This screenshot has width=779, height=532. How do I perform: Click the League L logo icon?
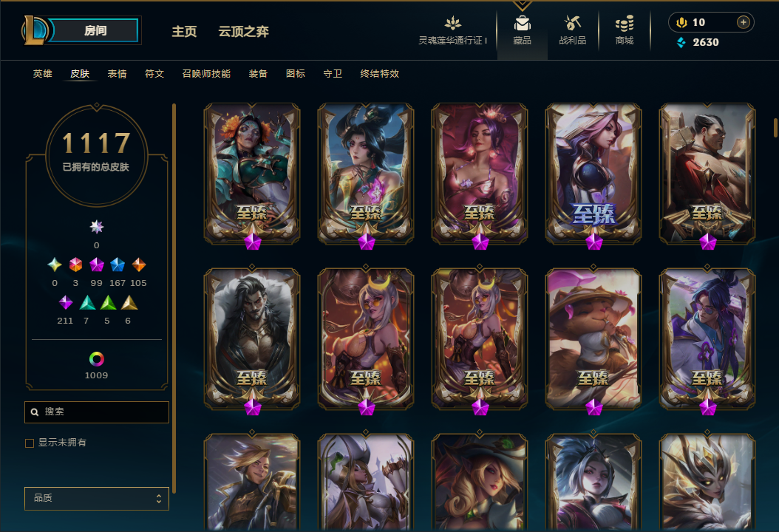pos(34,30)
